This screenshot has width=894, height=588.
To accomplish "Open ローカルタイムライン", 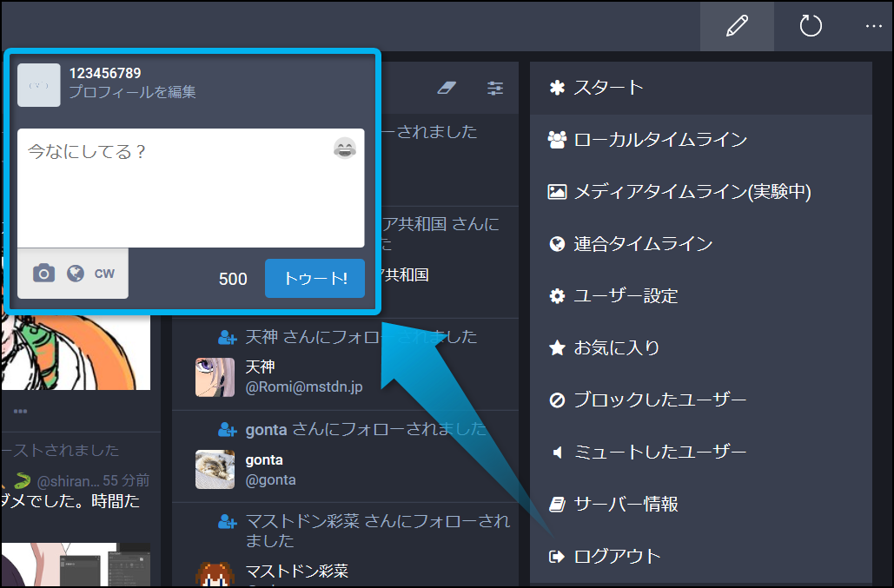I will pos(660,140).
